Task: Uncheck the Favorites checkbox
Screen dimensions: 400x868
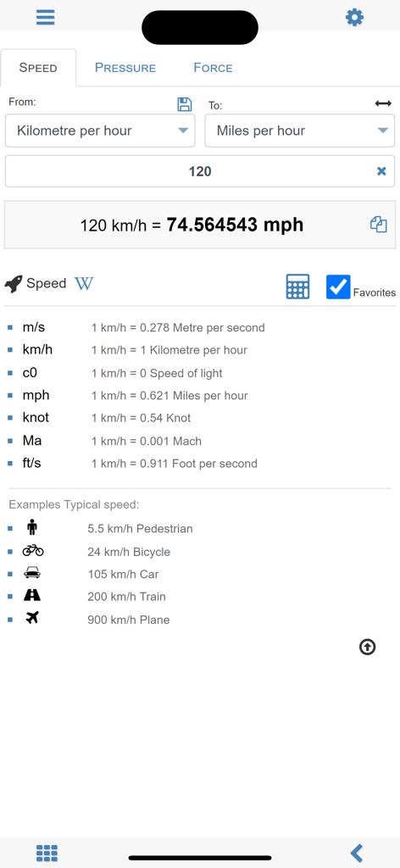Action: (338, 287)
